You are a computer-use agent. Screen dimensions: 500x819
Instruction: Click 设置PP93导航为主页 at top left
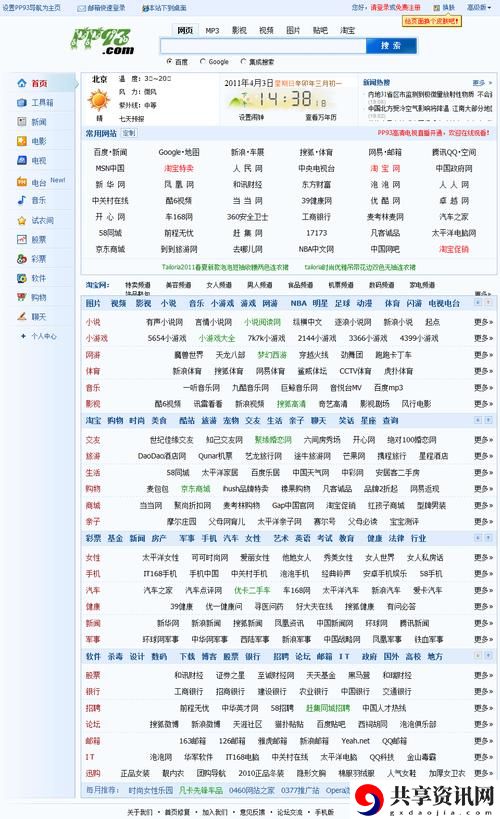coord(31,8)
